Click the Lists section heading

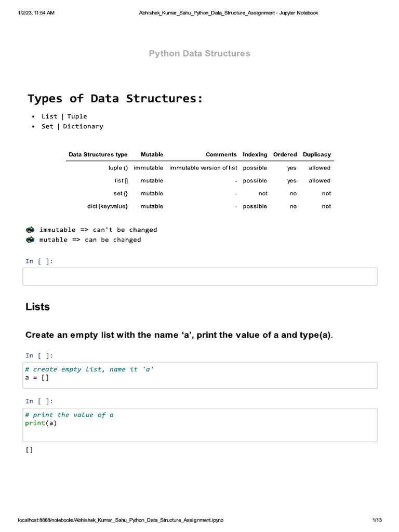coord(38,307)
